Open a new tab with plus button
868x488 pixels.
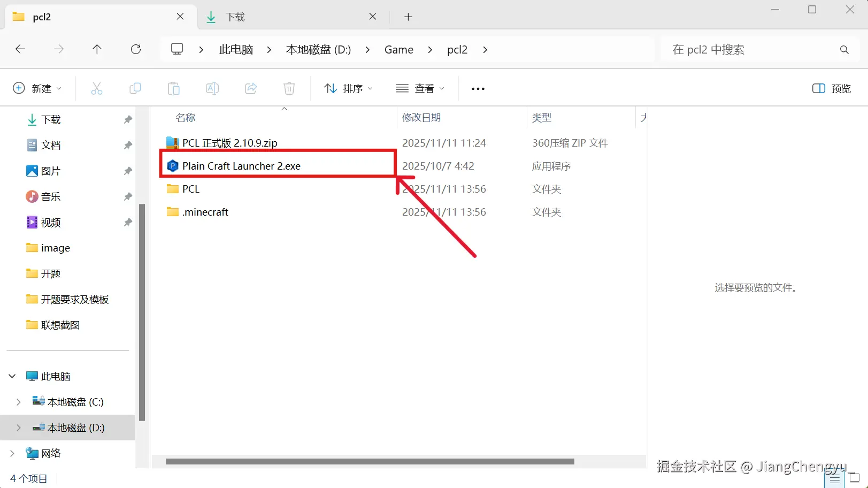point(409,17)
